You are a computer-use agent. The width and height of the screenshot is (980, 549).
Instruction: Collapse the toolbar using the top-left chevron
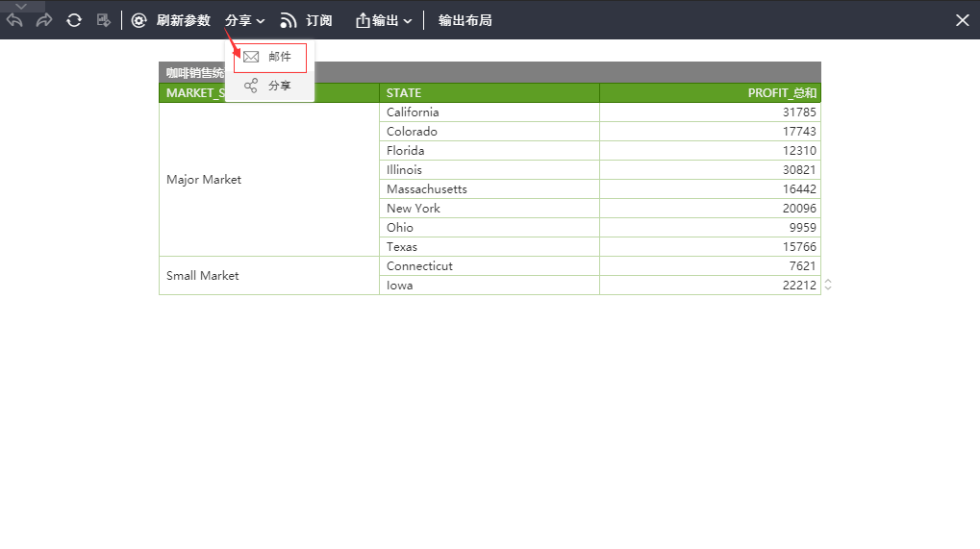click(x=22, y=6)
